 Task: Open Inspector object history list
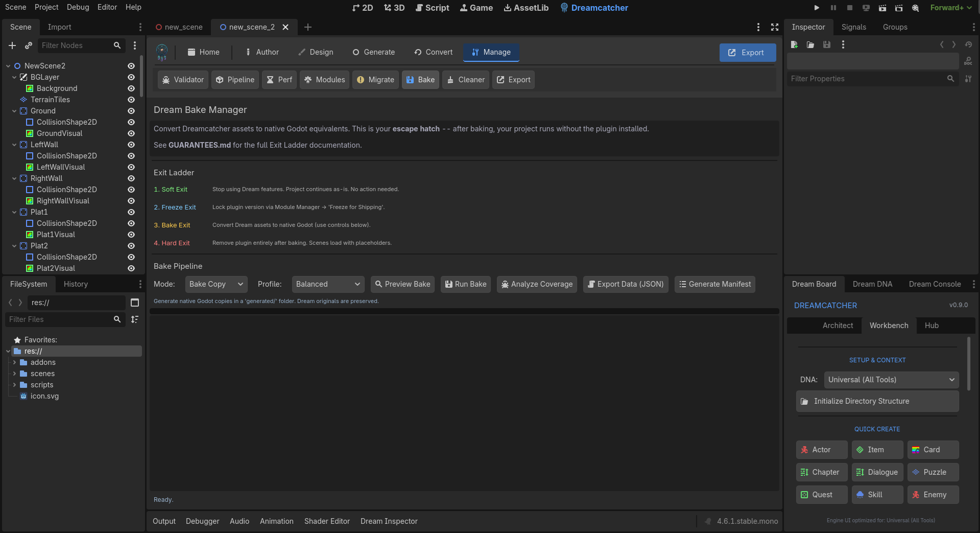tap(968, 44)
